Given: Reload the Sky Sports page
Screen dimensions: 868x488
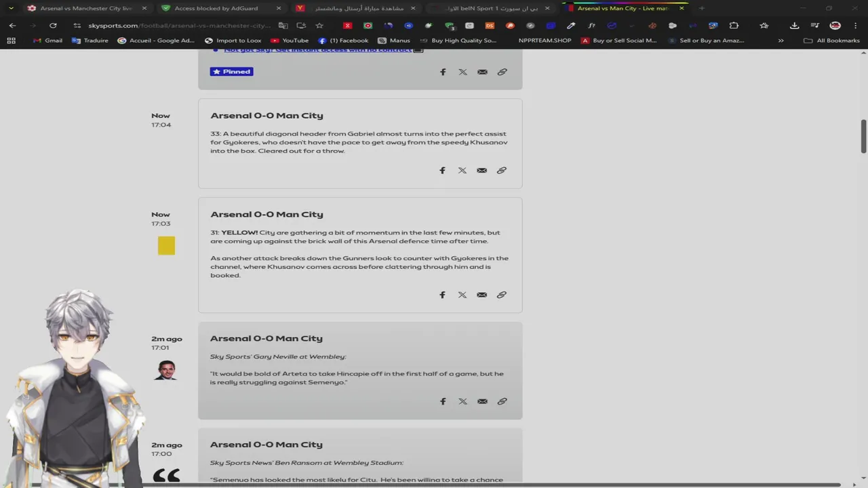Looking at the screenshot, I should (53, 25).
